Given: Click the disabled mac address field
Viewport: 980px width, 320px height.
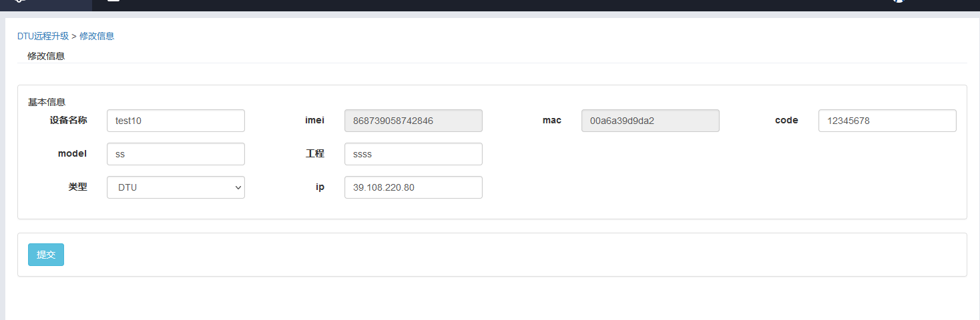Looking at the screenshot, I should tap(650, 121).
